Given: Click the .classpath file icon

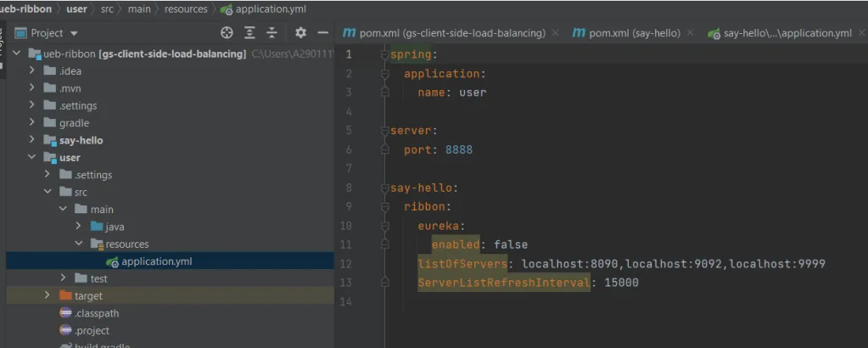Looking at the screenshot, I should pos(65,313).
